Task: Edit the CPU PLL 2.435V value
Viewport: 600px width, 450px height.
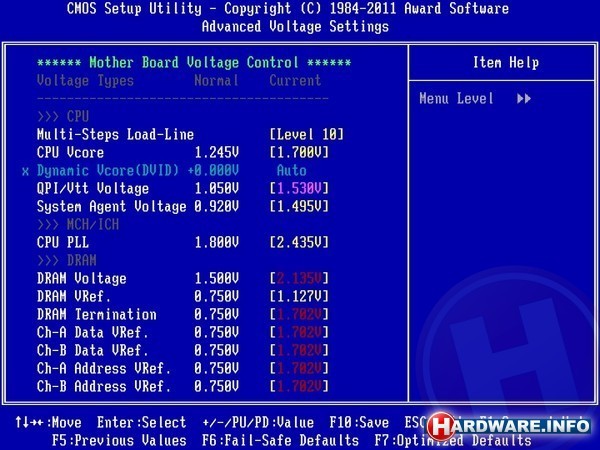Action: tap(299, 243)
